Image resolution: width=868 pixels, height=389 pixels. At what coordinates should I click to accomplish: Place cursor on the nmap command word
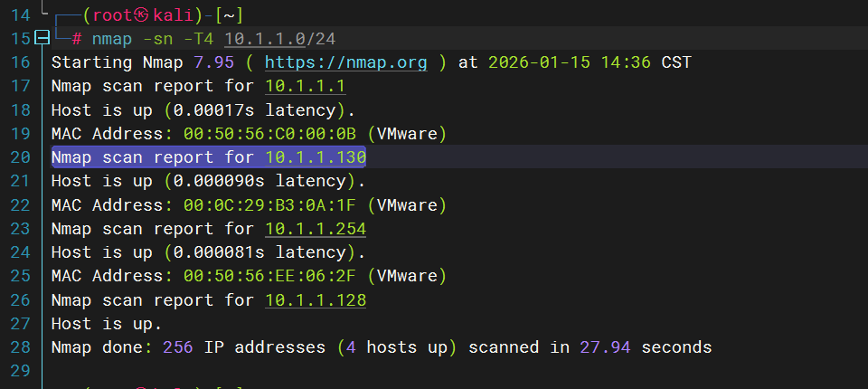[x=111, y=39]
